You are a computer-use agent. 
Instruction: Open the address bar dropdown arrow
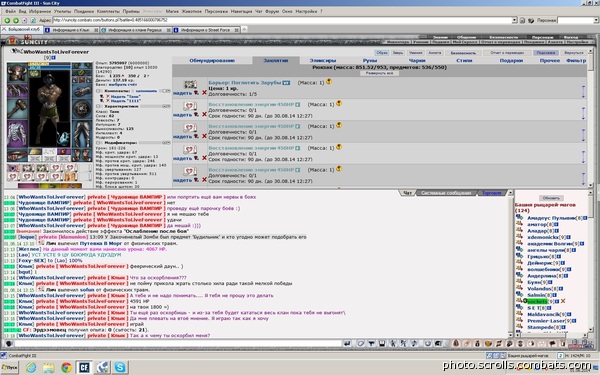(x=514, y=20)
